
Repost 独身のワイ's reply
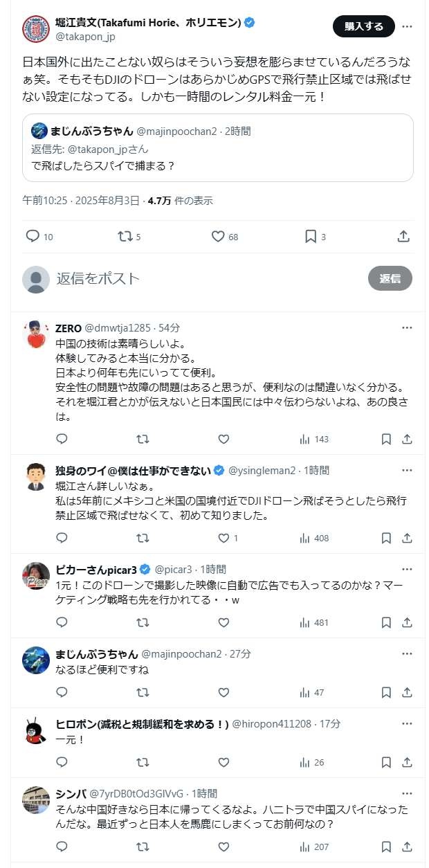[143, 538]
